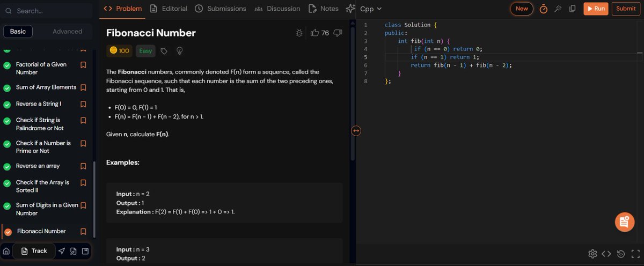Image resolution: width=644 pixels, height=266 pixels.
Task: Bookmark Sum of Digits in a Given Number
Action: (x=83, y=206)
